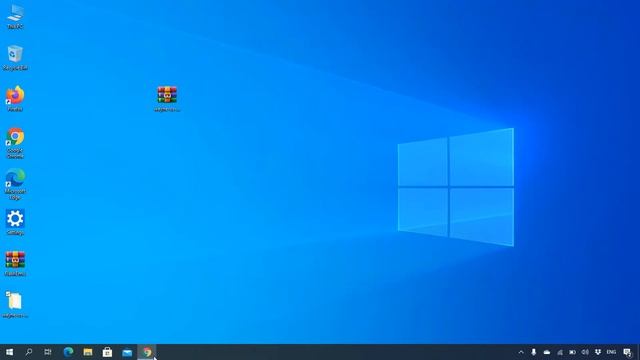Select the Microsoft Edge desktop shortcut
The width and height of the screenshot is (640, 360).
pyautogui.click(x=15, y=184)
